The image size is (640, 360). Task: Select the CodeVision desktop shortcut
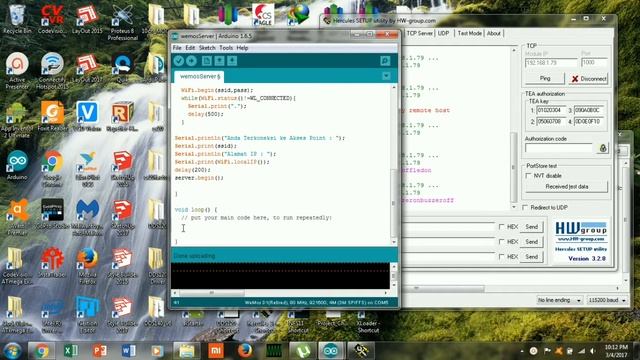[x=52, y=19]
